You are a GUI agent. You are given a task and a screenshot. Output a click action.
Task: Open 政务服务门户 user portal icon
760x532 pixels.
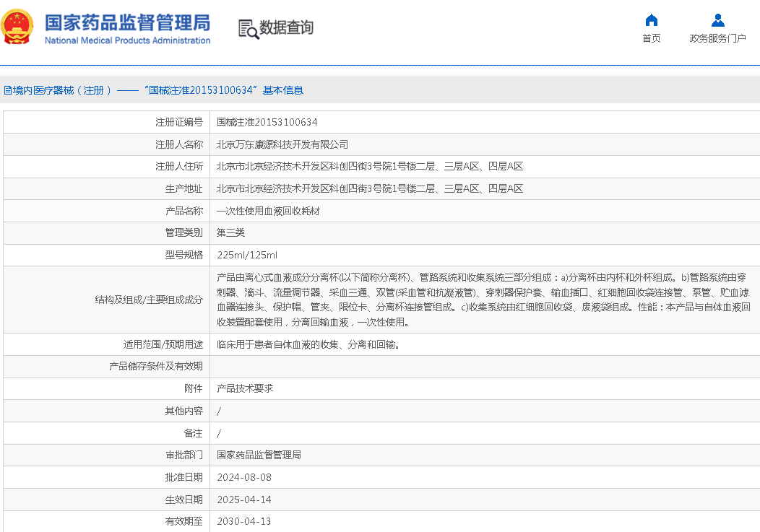(x=718, y=20)
